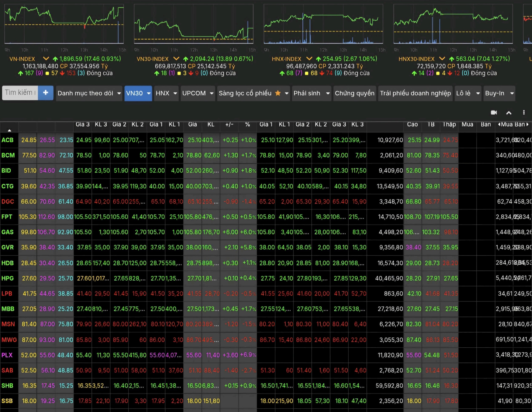The image size is (532, 412).
Task: Open the VN30-INDEX intraday chart
Action: pos(194,24)
